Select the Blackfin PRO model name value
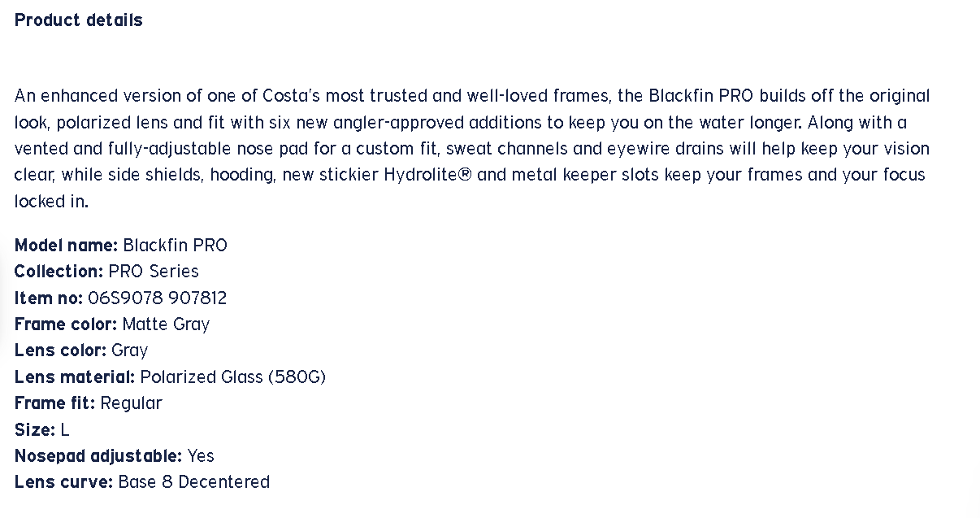The width and height of the screenshot is (980, 518). tap(175, 246)
